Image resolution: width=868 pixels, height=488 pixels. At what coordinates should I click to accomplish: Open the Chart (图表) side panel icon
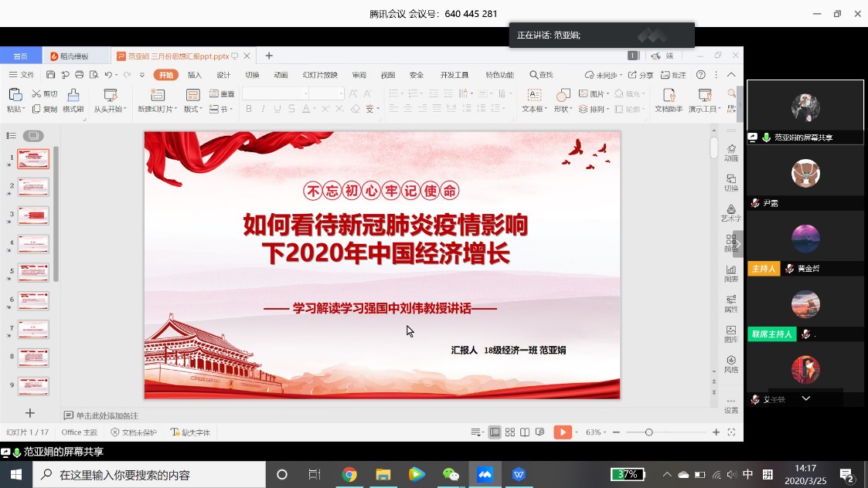tap(730, 273)
